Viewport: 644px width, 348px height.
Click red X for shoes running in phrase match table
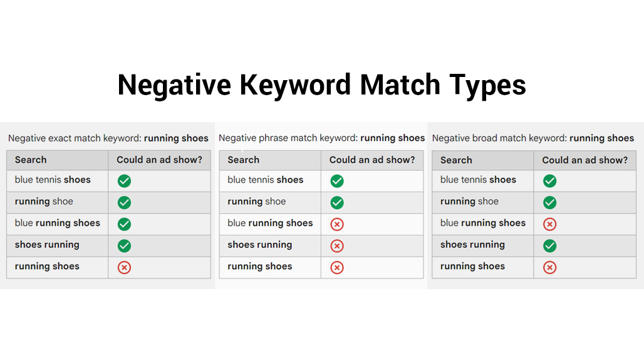pyautogui.click(x=337, y=246)
